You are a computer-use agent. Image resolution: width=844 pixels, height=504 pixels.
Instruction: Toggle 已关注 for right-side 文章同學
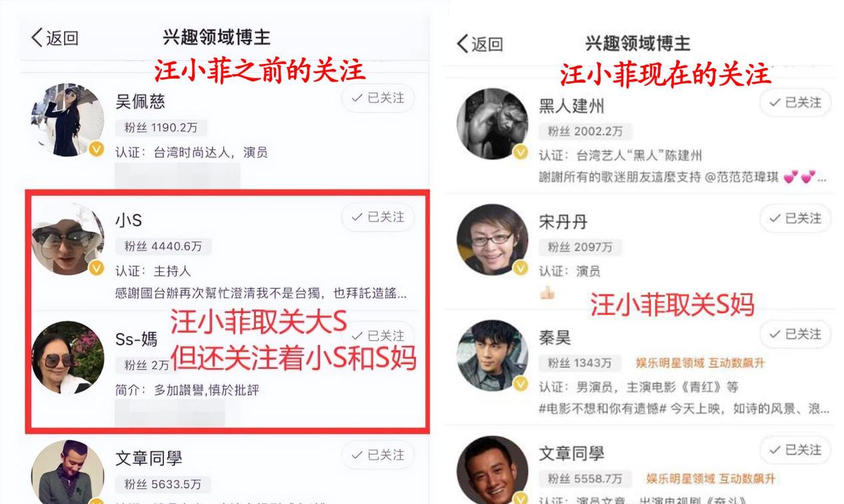(x=795, y=450)
